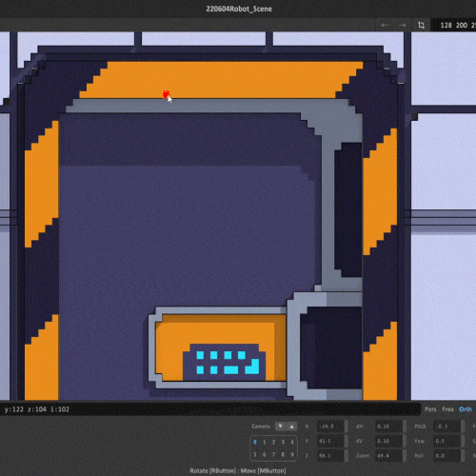
Task: Click the Pitch value field
Action: click(x=447, y=426)
